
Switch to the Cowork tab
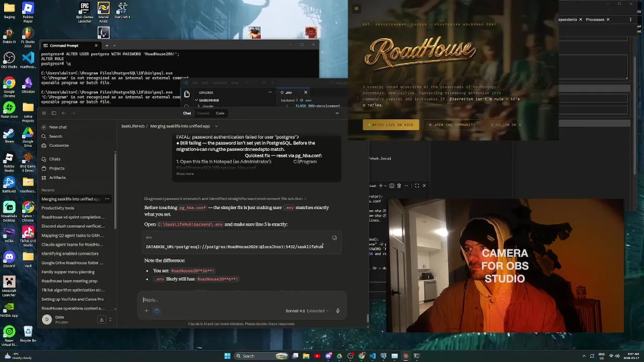coord(203,113)
